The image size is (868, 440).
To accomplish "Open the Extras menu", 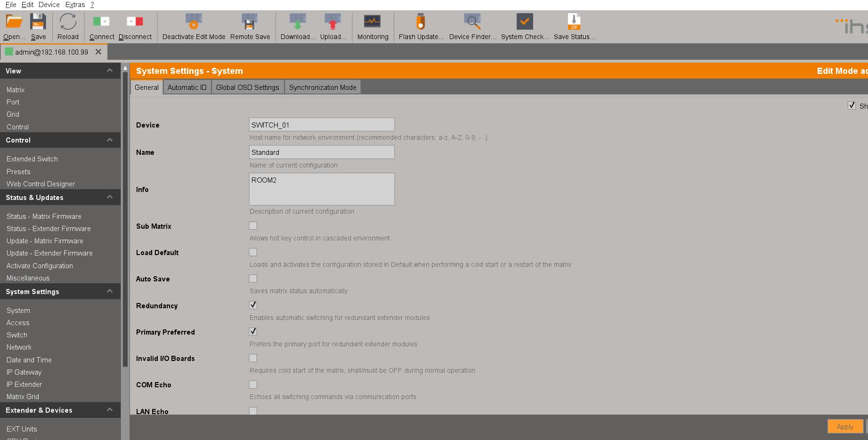I will [x=75, y=5].
